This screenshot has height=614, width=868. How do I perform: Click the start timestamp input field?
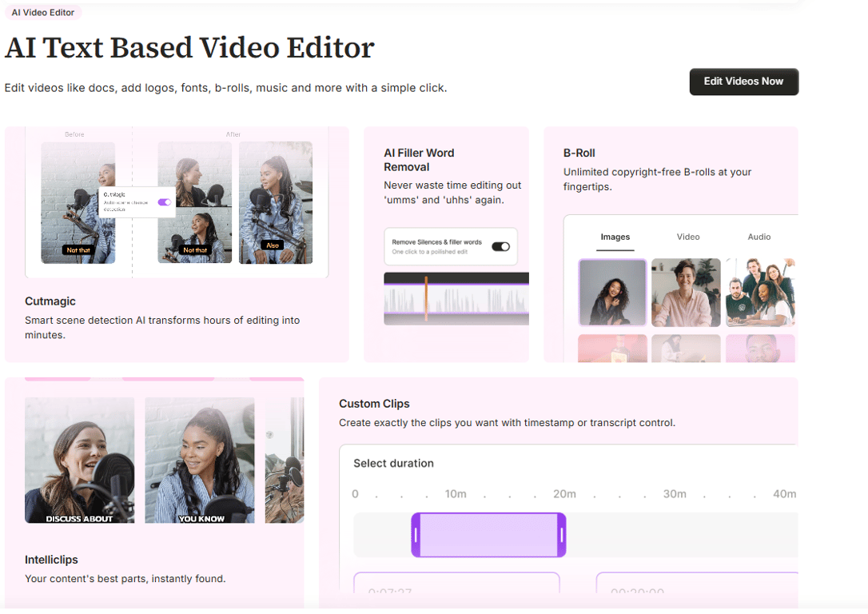pos(456,583)
